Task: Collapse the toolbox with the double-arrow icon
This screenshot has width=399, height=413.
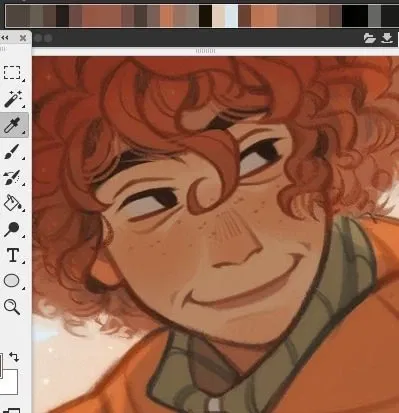Action: [5, 38]
